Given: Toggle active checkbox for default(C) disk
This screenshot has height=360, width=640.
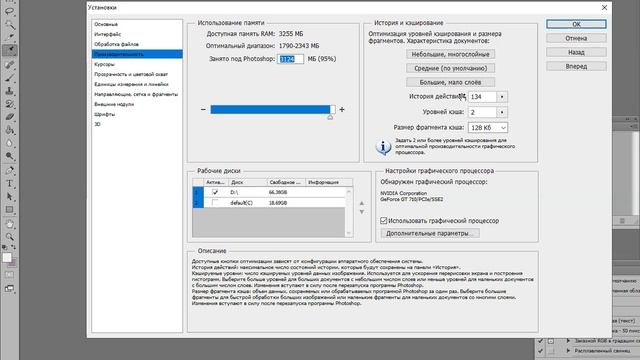Looking at the screenshot, I should coord(215,202).
